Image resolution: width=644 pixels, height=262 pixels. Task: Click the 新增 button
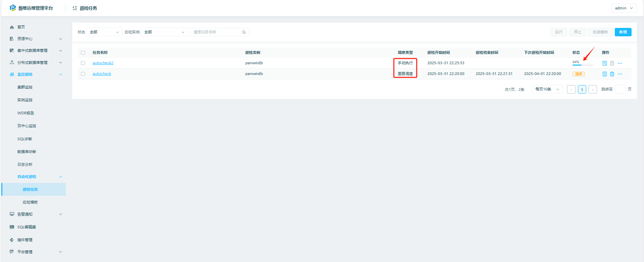pos(623,32)
